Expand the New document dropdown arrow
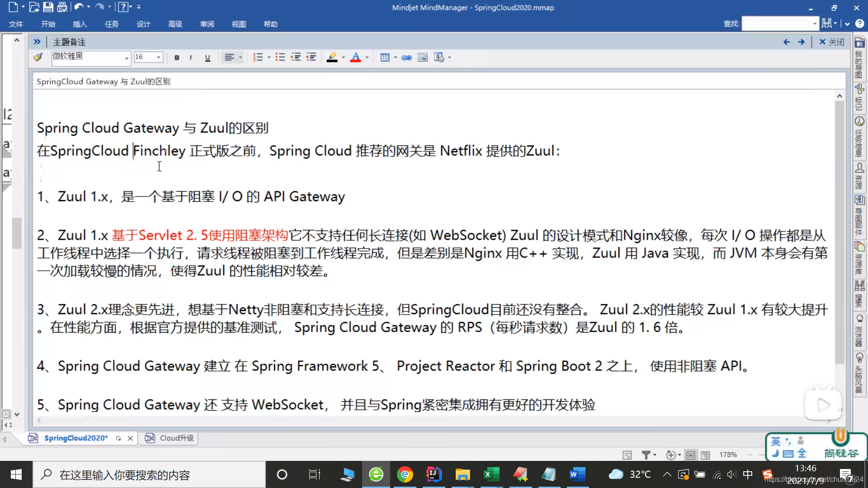 tap(23, 7)
